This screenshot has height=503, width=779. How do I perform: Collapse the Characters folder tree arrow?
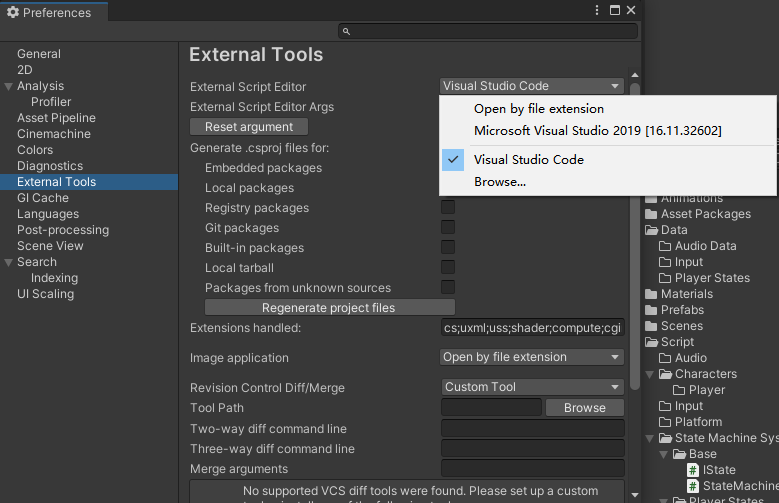click(x=649, y=374)
